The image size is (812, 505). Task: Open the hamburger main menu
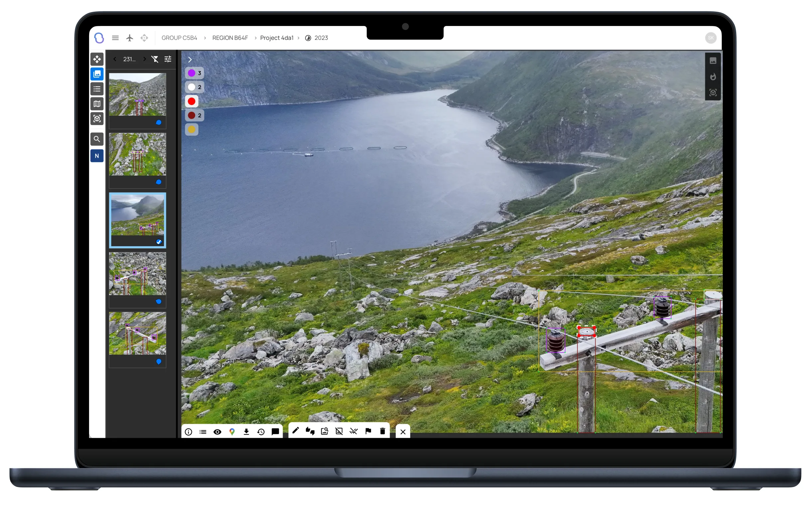click(115, 38)
